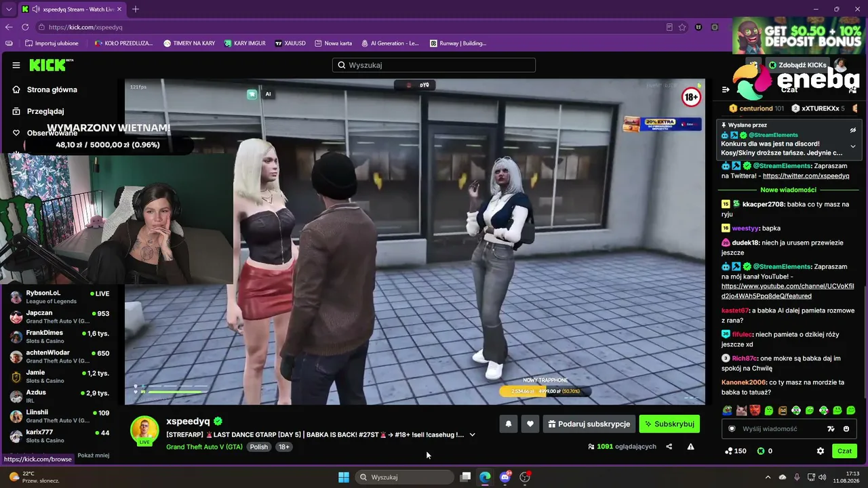The width and height of the screenshot is (868, 488).
Task: Click taskbar search box Wyszukaj
Action: click(406, 477)
